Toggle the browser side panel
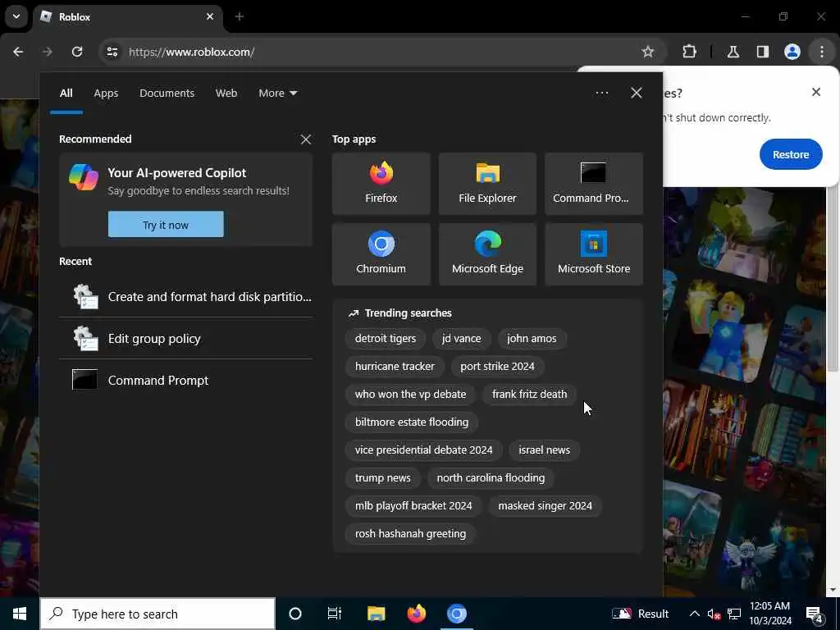The height and width of the screenshot is (630, 840). (762, 52)
